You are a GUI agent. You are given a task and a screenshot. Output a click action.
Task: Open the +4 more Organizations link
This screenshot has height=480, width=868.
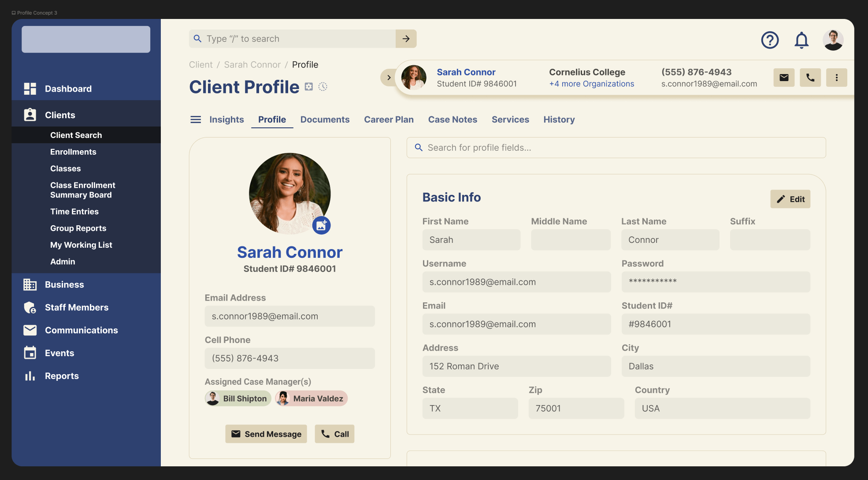tap(591, 84)
